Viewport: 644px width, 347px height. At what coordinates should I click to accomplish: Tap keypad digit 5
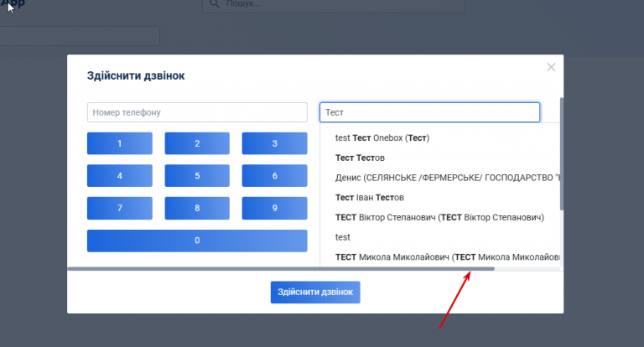tap(197, 176)
